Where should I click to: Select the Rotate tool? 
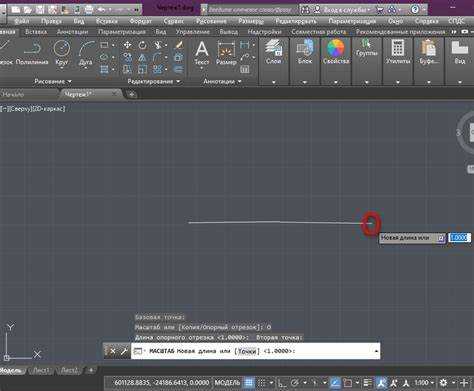click(x=143, y=45)
